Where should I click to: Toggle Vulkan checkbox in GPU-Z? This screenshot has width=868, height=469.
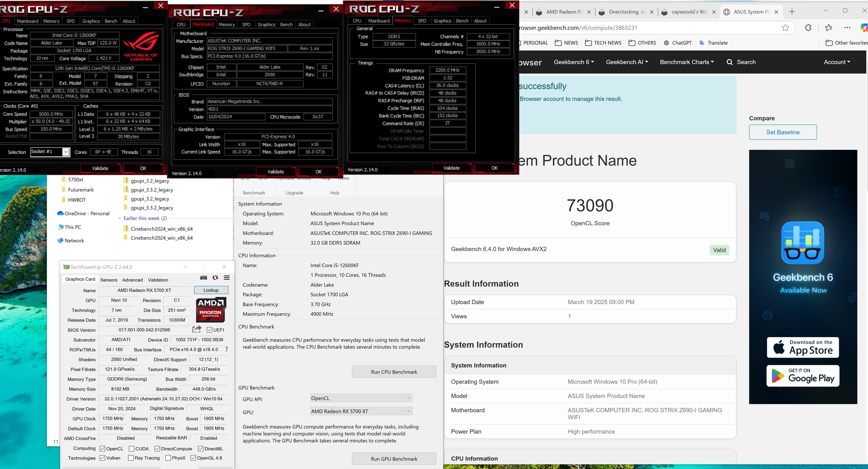coord(102,458)
